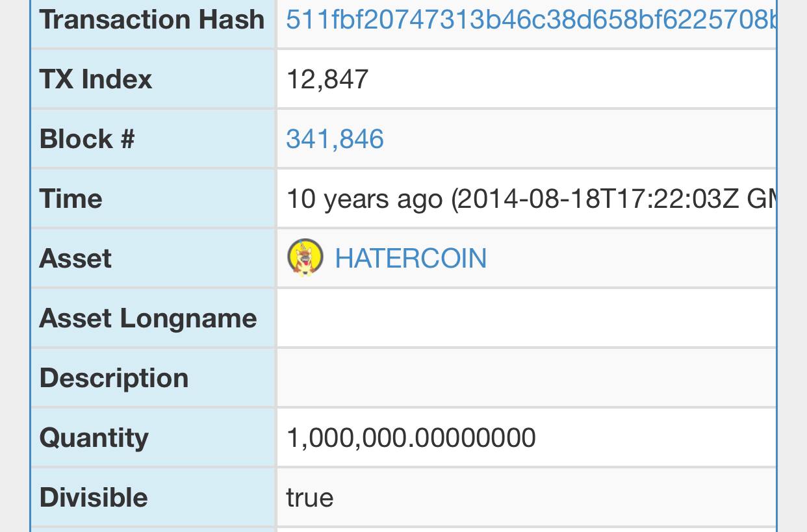
Task: Click the Quantity row label
Action: [x=94, y=438]
